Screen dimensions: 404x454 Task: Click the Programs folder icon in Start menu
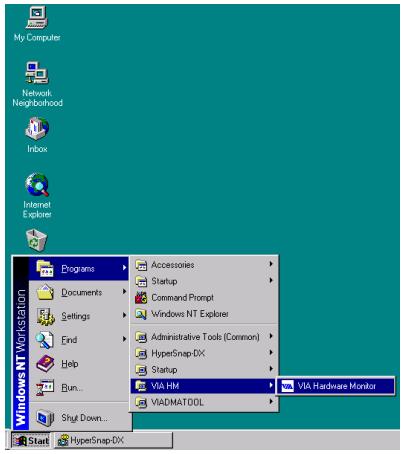tap(45, 268)
